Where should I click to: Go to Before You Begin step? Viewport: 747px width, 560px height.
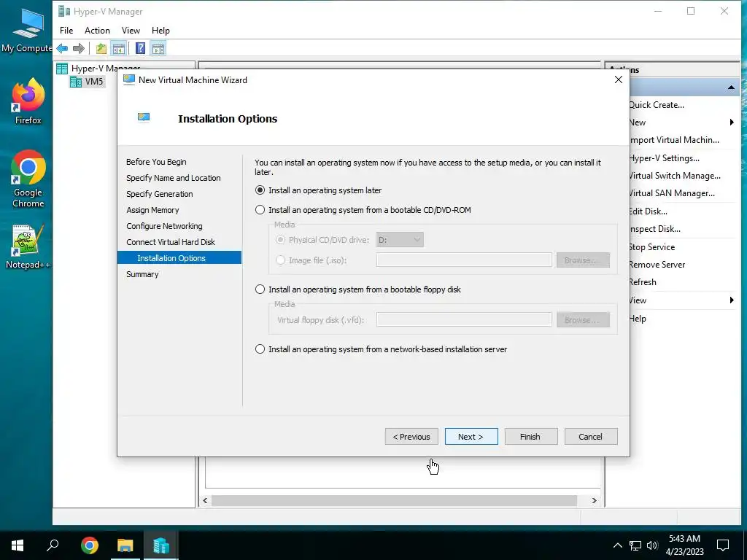[x=156, y=162]
